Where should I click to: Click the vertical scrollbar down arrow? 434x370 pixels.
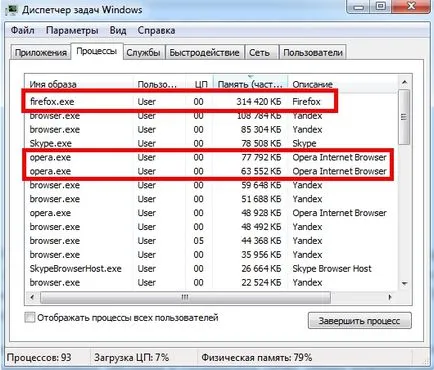pyautogui.click(x=404, y=284)
